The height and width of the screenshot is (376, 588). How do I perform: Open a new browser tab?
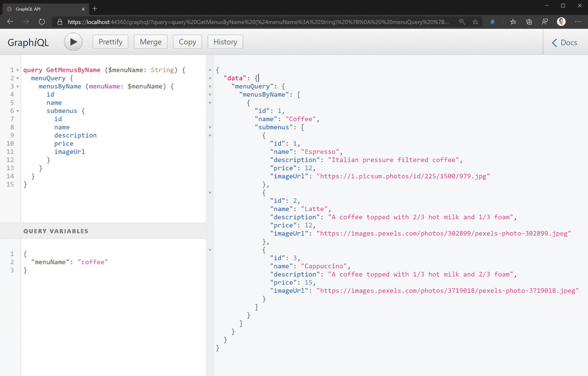[93, 9]
